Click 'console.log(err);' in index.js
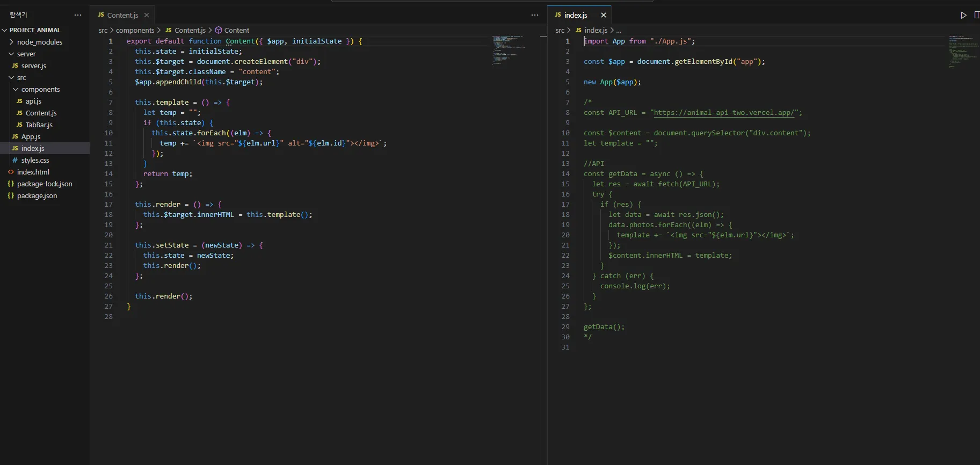Screen dimensions: 980x465 [635, 286]
